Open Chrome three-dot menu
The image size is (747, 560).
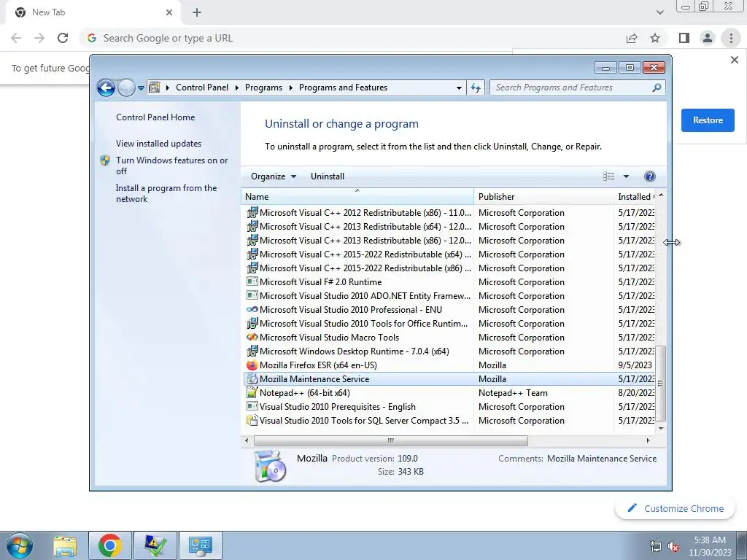point(731,38)
